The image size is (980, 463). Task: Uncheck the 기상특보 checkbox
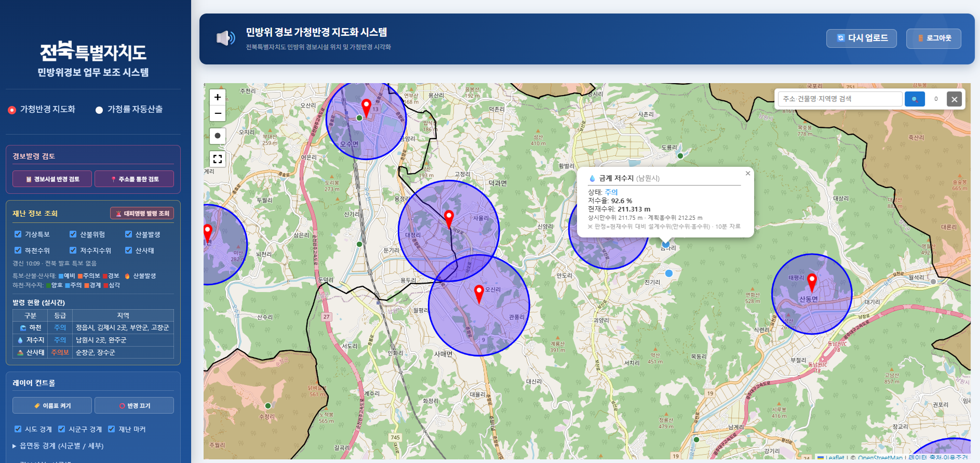point(18,234)
